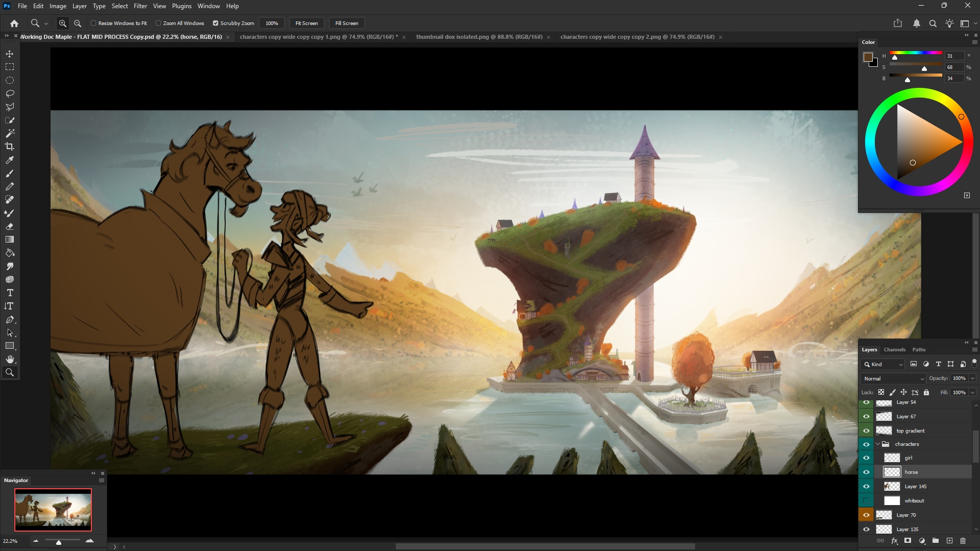
Task: Open the layer Kind filter dropdown
Action: pos(883,365)
